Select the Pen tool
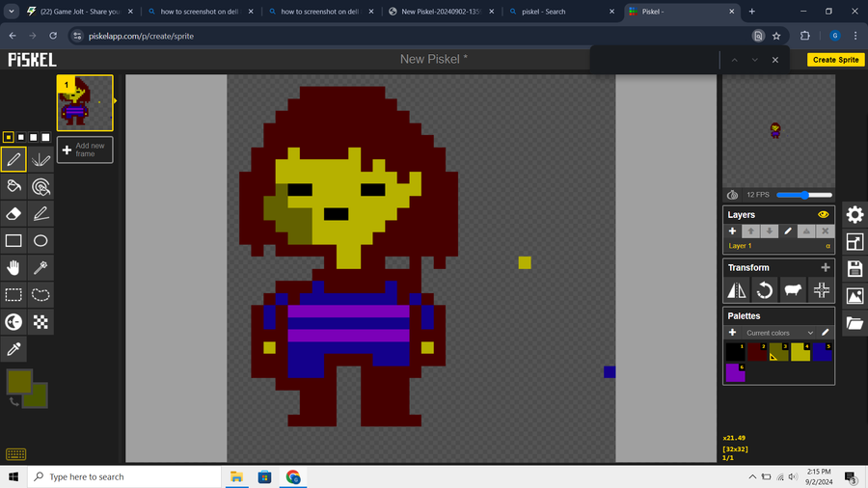This screenshot has height=488, width=868. [14, 159]
